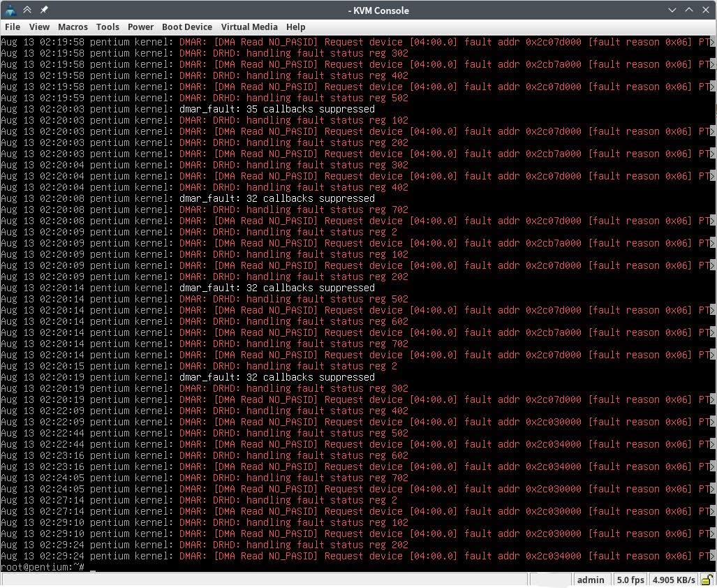
Task: Open the Power menu
Action: point(140,27)
